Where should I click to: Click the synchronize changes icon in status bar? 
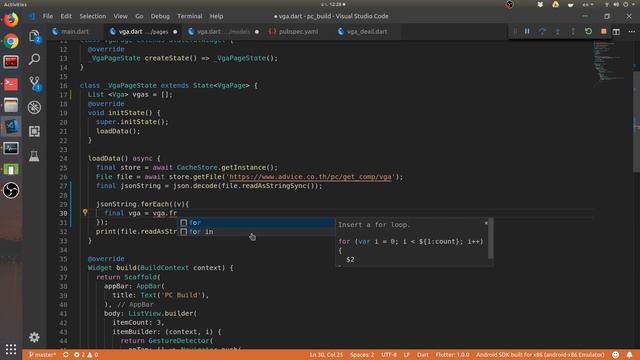click(66, 355)
